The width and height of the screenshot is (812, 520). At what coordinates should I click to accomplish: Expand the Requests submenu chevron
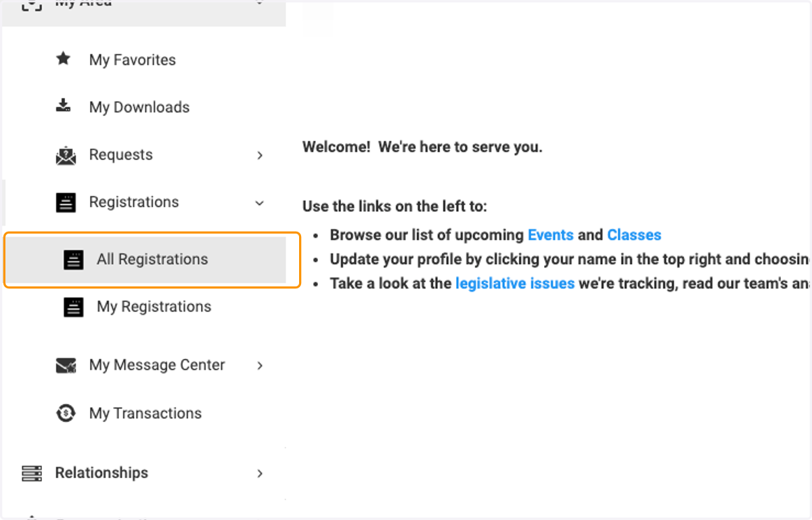pos(260,155)
